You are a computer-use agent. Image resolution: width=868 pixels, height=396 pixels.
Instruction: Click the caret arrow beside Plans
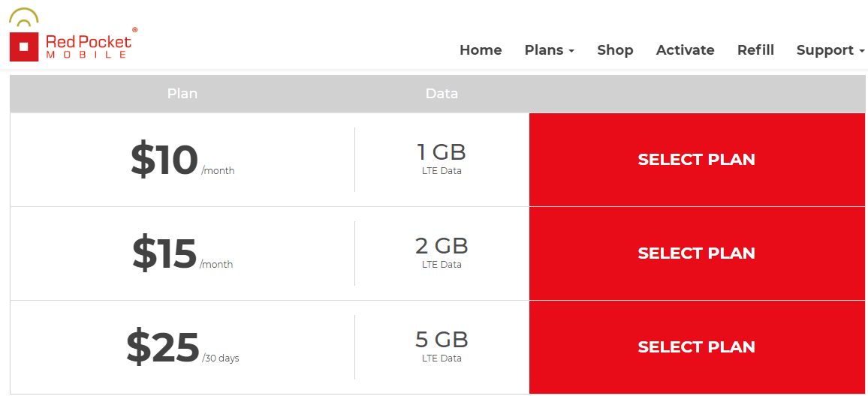571,52
